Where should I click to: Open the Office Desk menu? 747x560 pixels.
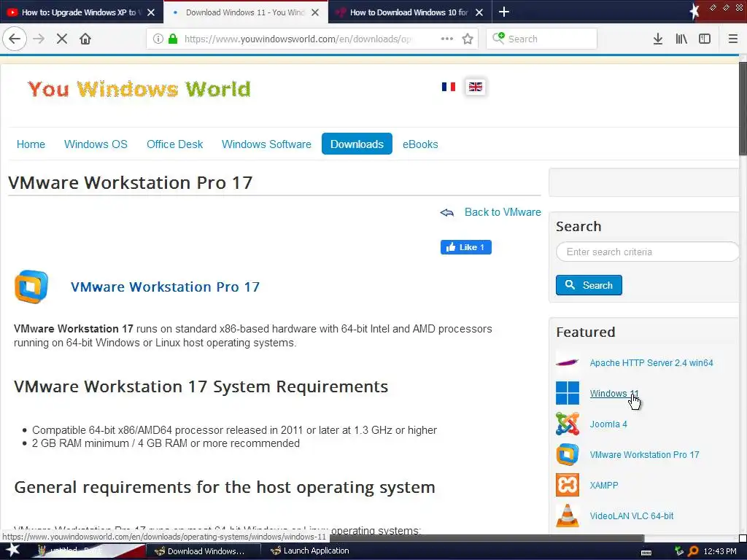tap(175, 144)
